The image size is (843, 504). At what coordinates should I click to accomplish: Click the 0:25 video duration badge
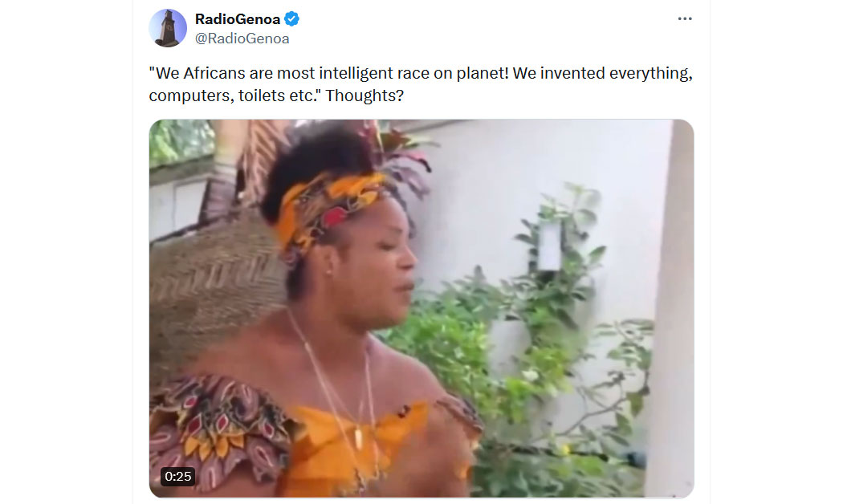[x=178, y=476]
